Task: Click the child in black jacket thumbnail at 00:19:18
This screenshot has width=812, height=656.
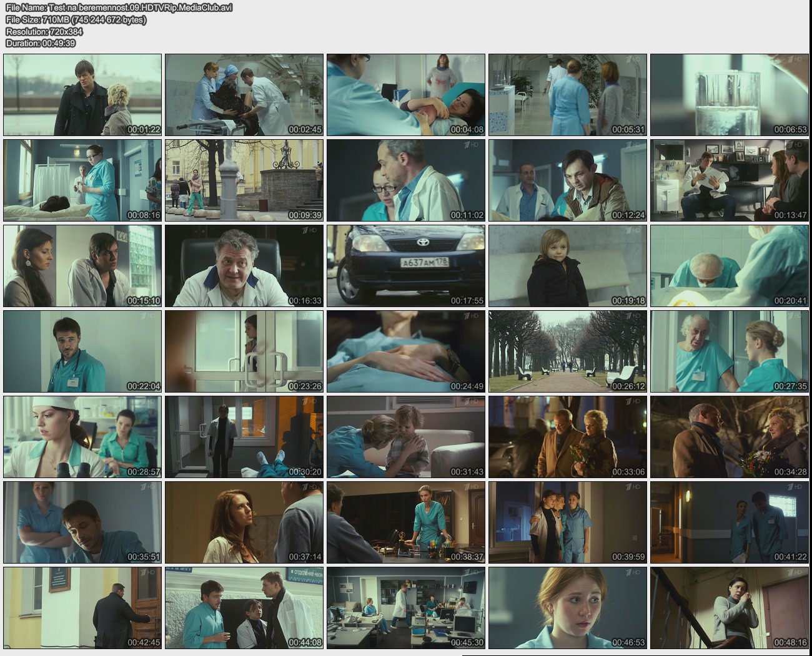Action: (x=567, y=266)
